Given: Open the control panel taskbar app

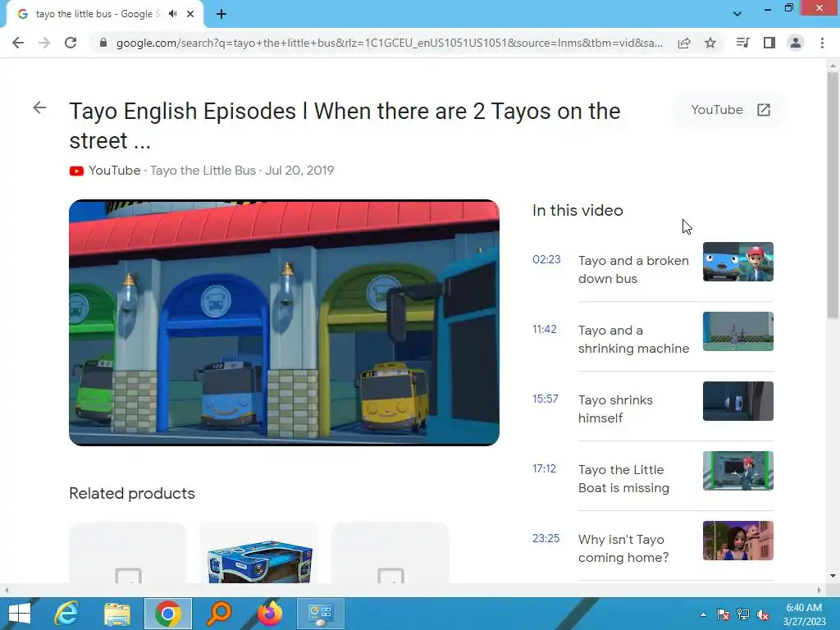Looking at the screenshot, I should 321,614.
